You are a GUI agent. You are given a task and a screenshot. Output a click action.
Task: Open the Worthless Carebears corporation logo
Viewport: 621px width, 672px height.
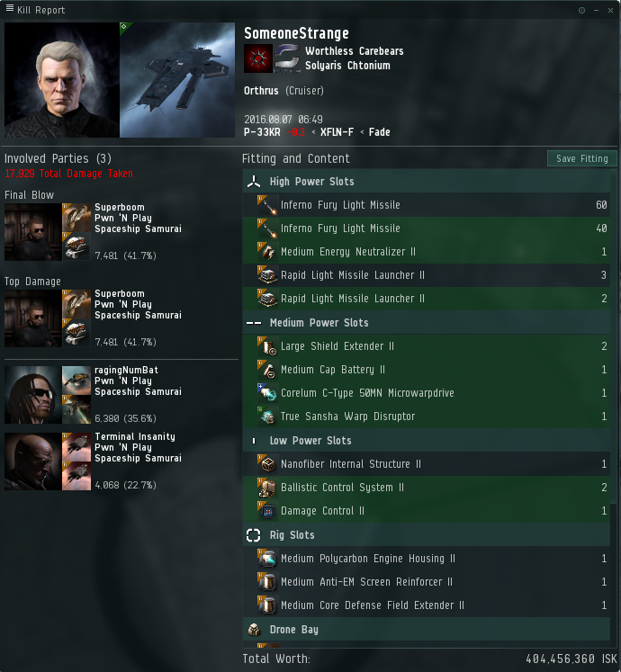coord(258,58)
